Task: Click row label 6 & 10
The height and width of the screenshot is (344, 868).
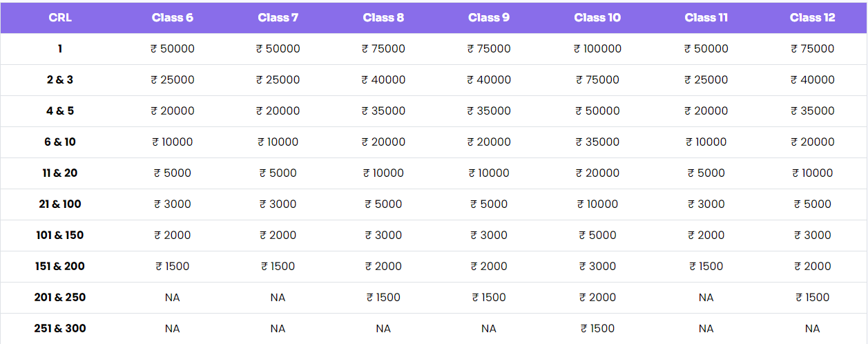Action: point(60,142)
